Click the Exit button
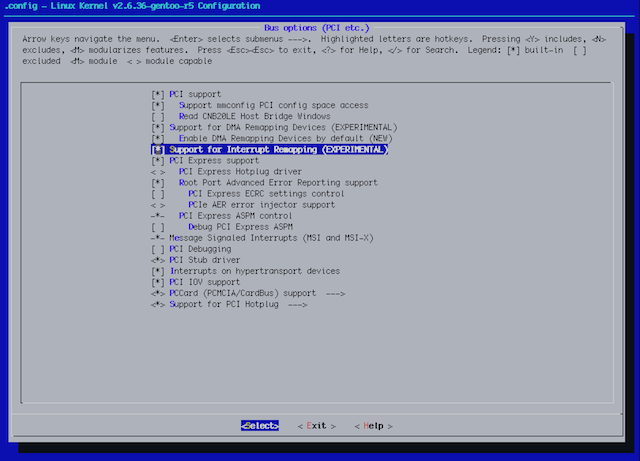Screen dimensions: 640x461 tap(317, 425)
